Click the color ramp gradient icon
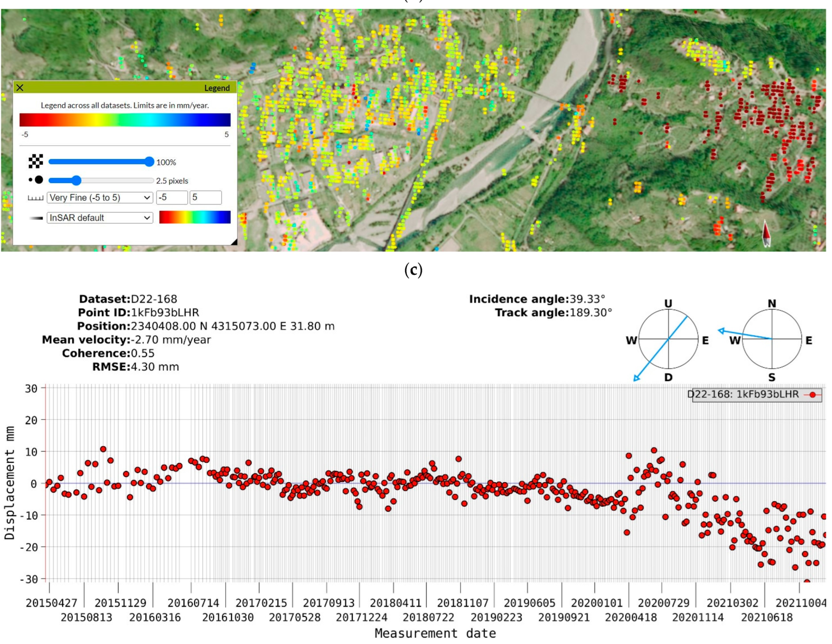The width and height of the screenshot is (832, 644). coord(36,218)
